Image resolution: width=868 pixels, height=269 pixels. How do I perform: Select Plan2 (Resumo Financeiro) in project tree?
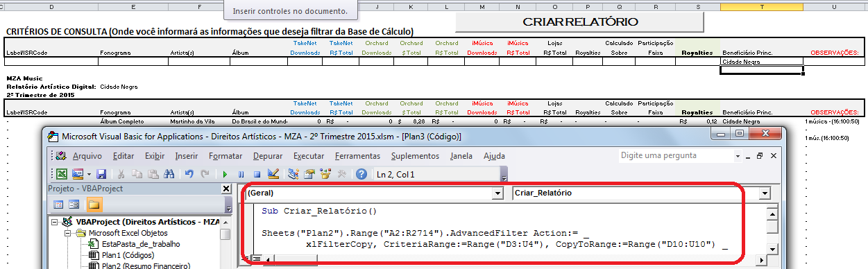coord(145,266)
